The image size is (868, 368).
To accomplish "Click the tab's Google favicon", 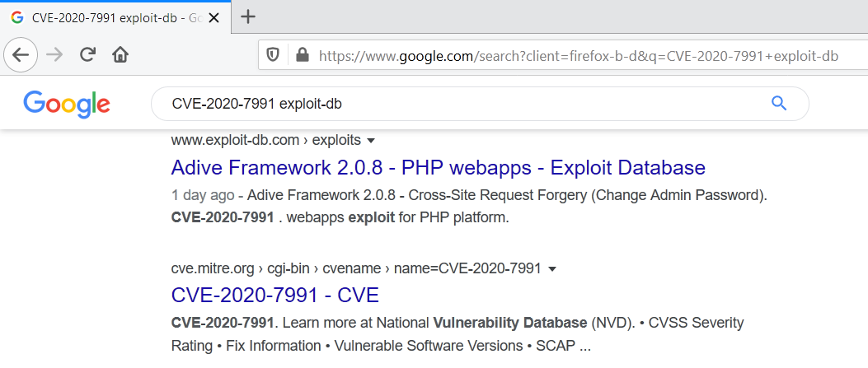I will point(17,17).
